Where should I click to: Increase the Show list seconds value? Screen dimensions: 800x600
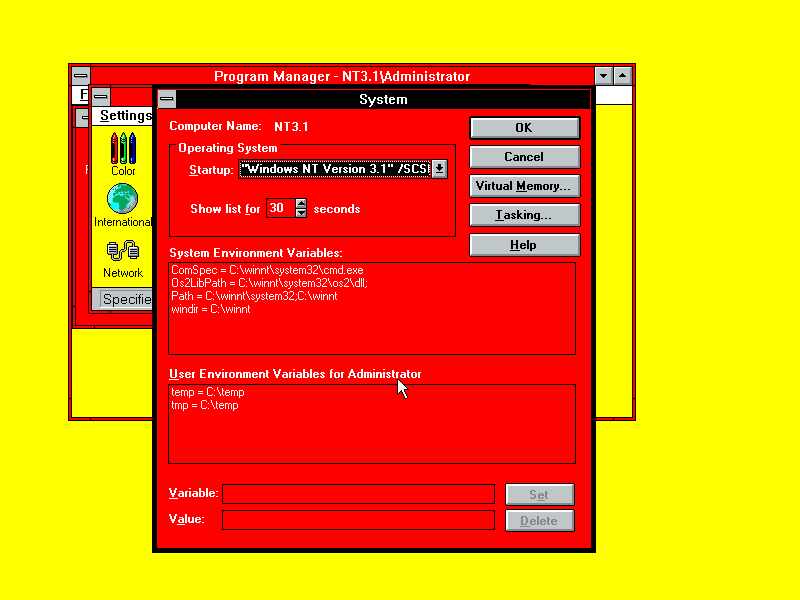point(301,203)
